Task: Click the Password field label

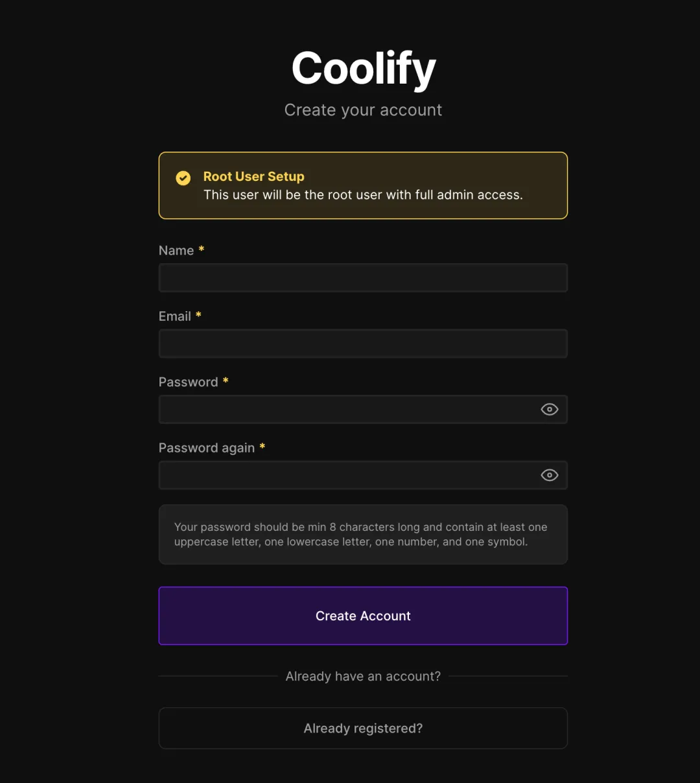Action: pos(189,382)
